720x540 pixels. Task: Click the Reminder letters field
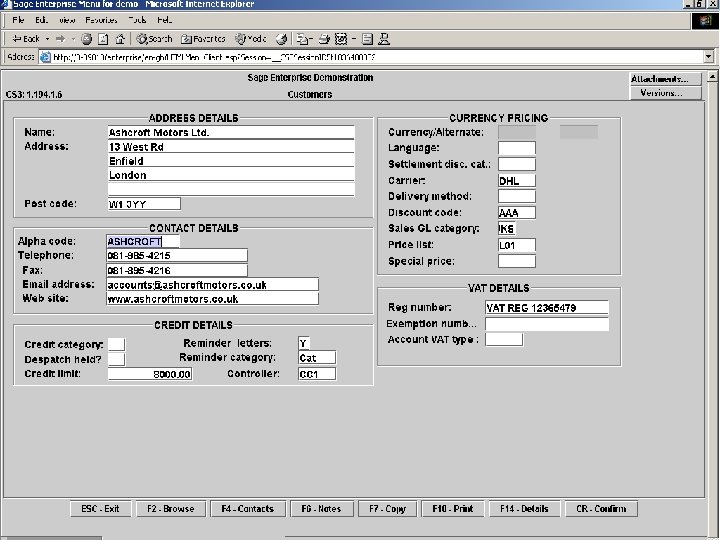pos(304,343)
